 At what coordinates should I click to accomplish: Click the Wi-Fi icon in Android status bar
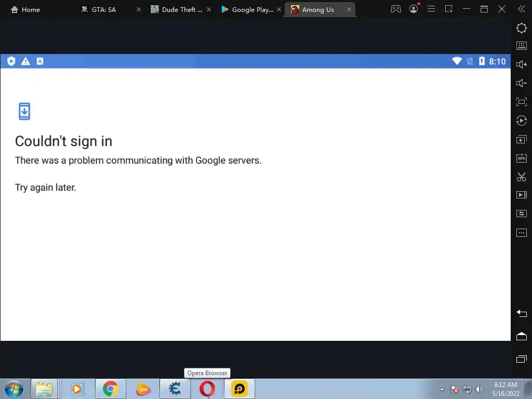coord(457,61)
